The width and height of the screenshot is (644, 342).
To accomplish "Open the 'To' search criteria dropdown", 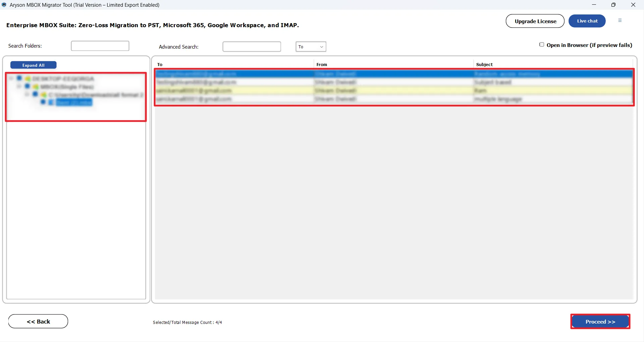I will 311,47.
